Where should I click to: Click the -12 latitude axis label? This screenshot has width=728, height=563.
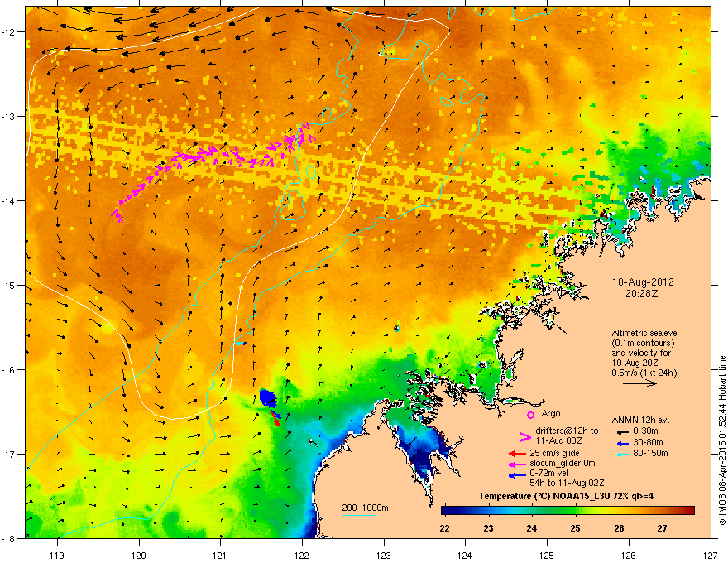click(9, 32)
